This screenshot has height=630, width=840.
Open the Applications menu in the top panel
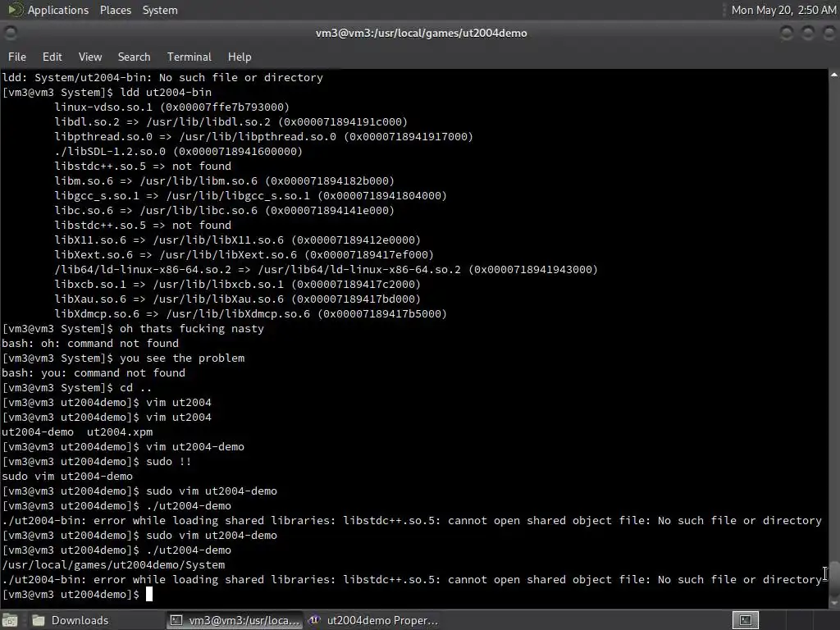coord(58,10)
